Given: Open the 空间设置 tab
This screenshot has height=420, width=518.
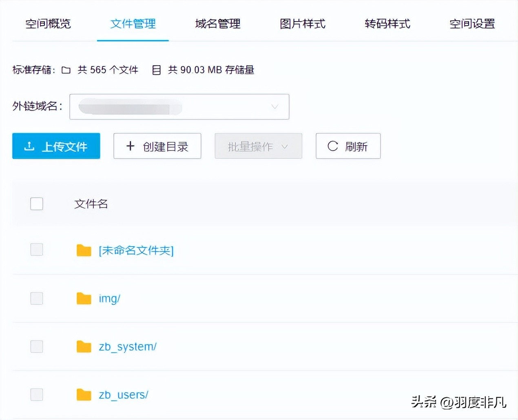Looking at the screenshot, I should 472,24.
